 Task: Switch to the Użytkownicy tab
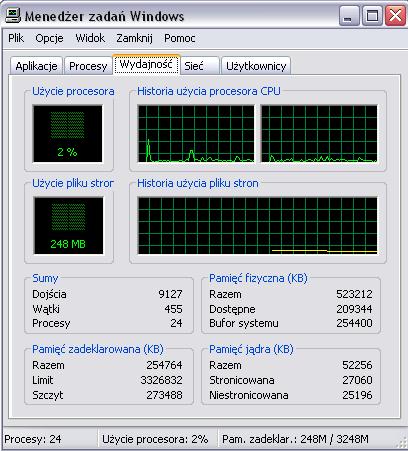pyautogui.click(x=256, y=66)
